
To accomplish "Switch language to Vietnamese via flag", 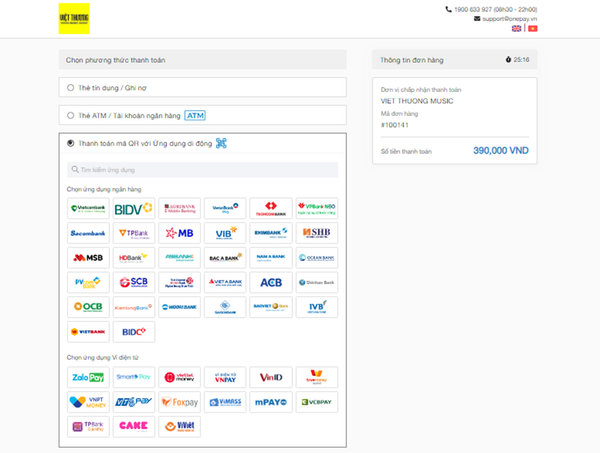I will point(533,28).
